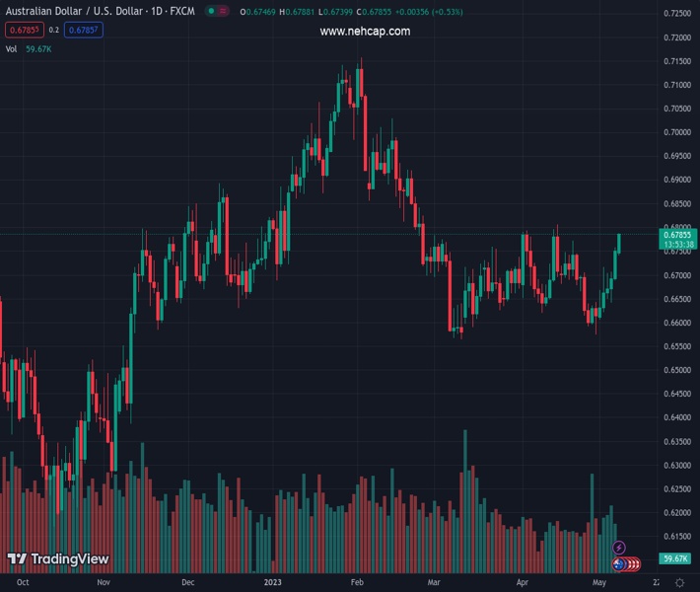This screenshot has width=700, height=592.
Task: Click the green market status indicator dot
Action: point(210,12)
